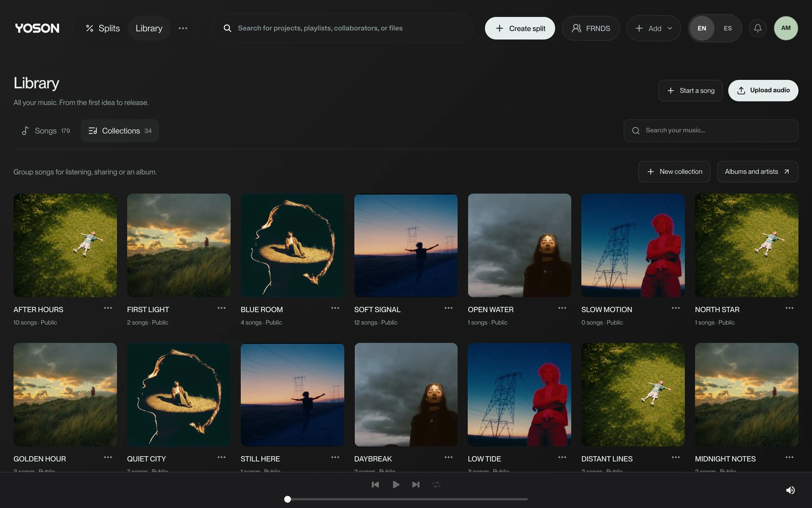Open the FRNDS button
The height and width of the screenshot is (508, 812).
tap(591, 28)
